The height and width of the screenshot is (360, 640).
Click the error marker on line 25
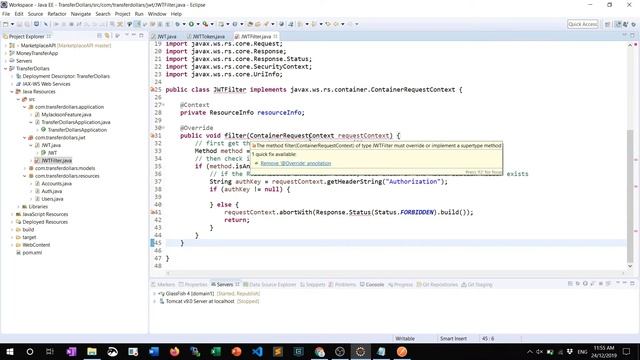[152, 89]
